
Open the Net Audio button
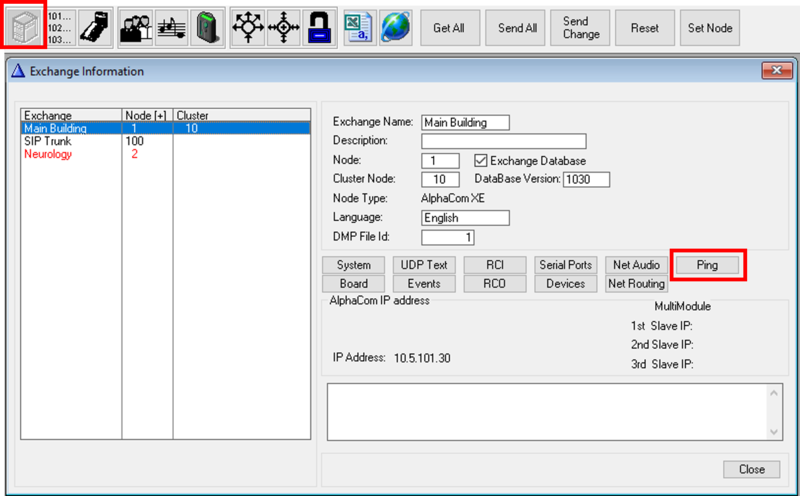[636, 265]
